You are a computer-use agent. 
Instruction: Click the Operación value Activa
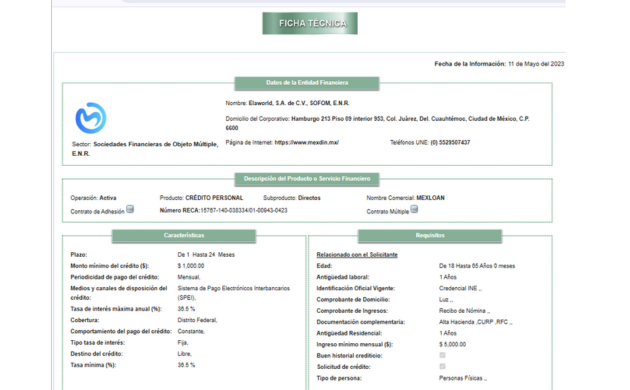108,198
